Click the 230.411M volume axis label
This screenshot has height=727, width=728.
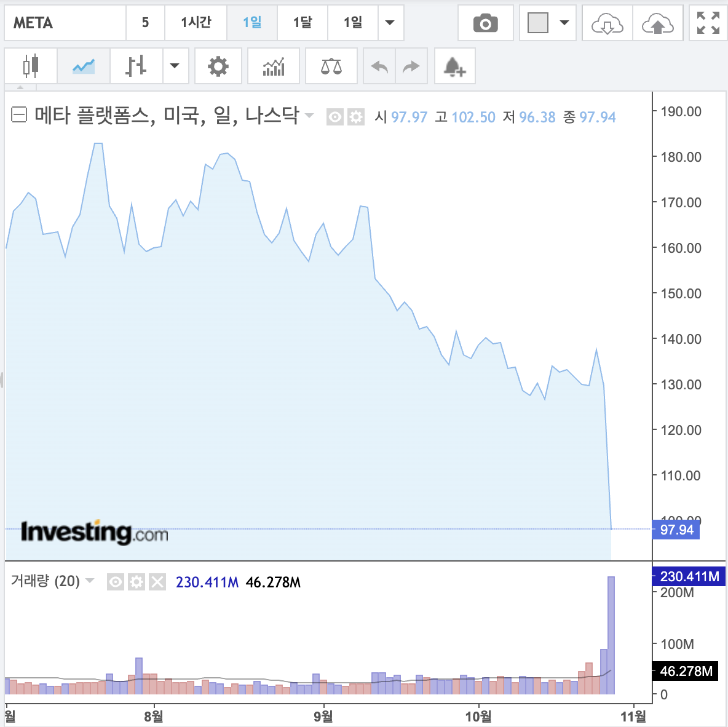pyautogui.click(x=689, y=576)
